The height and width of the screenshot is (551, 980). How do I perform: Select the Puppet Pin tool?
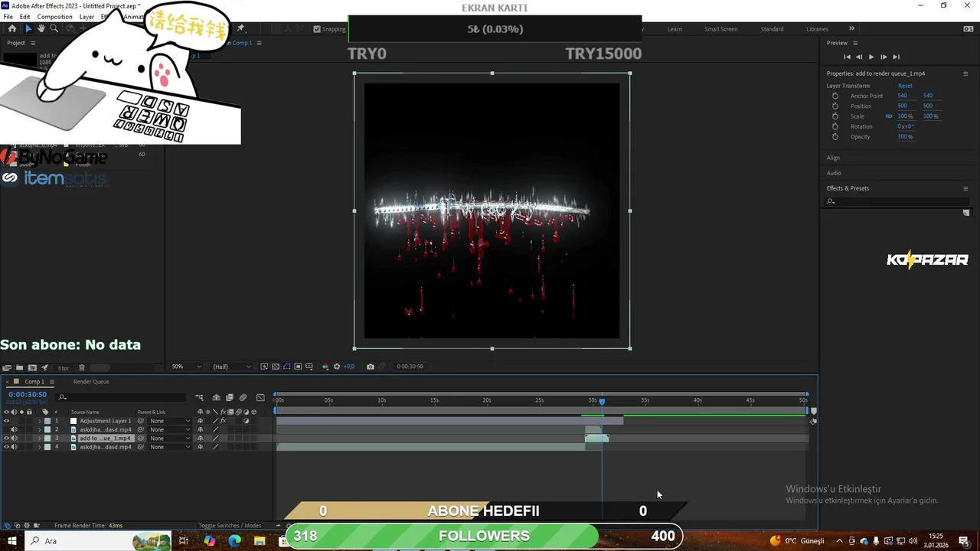click(x=240, y=28)
